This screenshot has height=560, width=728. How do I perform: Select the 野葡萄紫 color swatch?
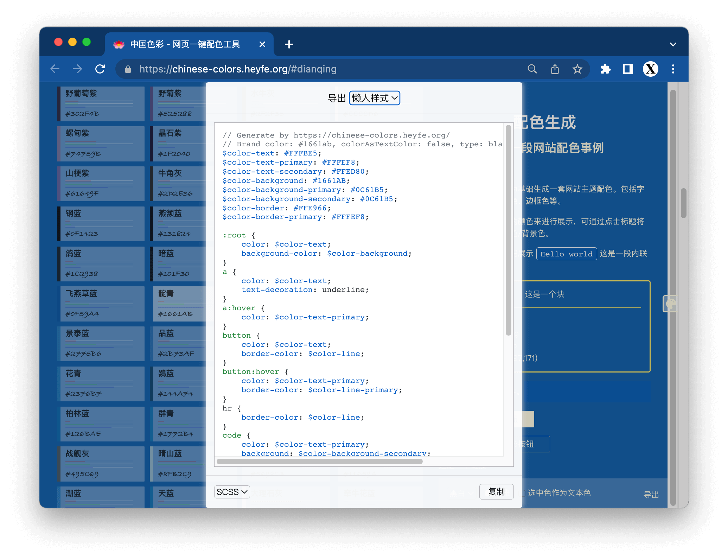point(101,104)
